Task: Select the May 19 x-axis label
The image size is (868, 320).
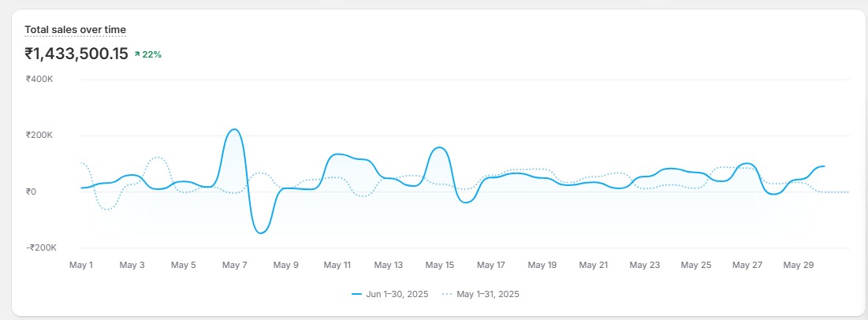Action: click(542, 266)
